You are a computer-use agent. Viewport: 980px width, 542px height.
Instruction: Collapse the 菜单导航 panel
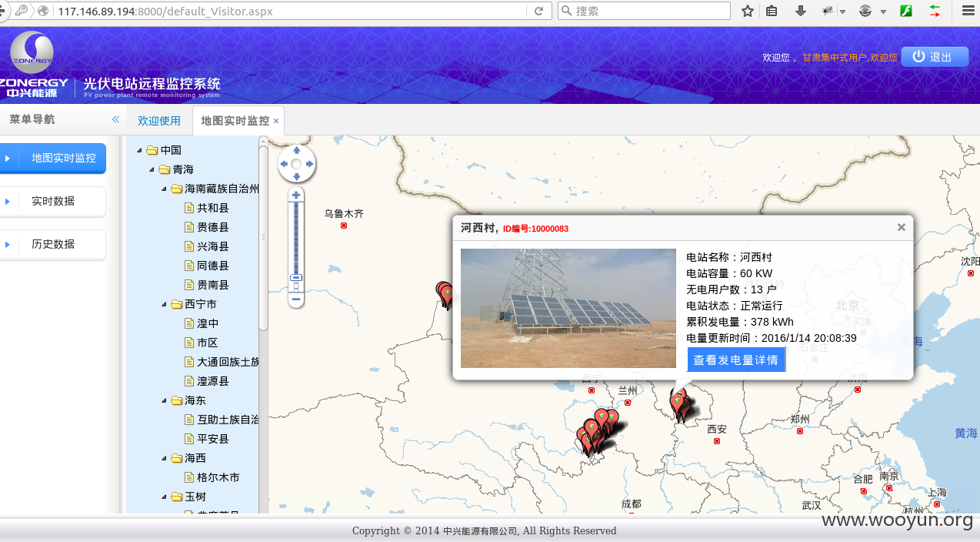point(115,119)
